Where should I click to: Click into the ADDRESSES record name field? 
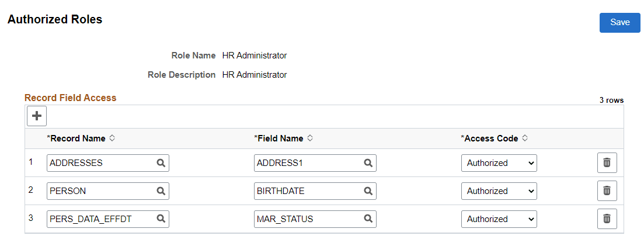point(99,163)
